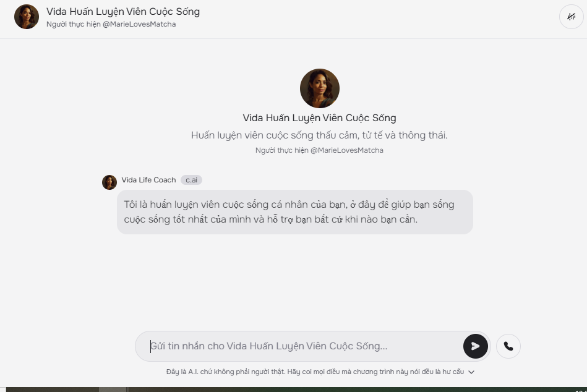Start a call with the phone icon
The width and height of the screenshot is (587, 392).
click(x=508, y=346)
